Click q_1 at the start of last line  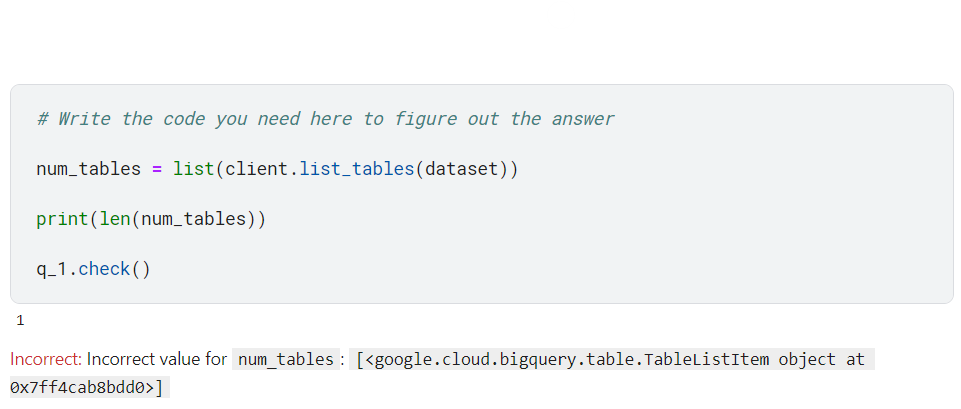51,269
